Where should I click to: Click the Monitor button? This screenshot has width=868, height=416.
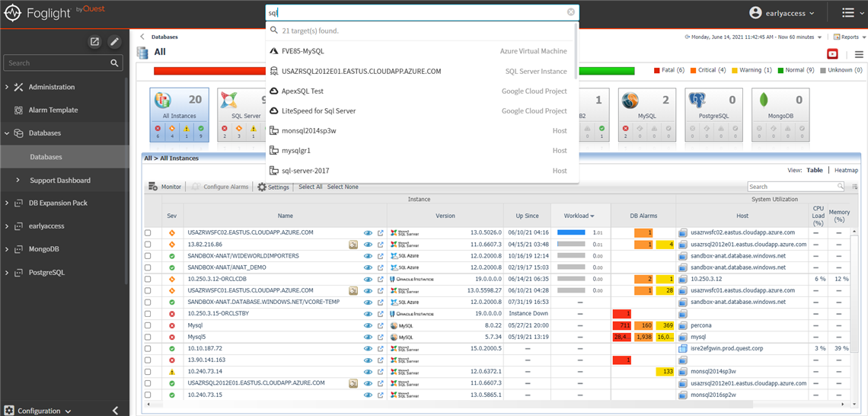(x=165, y=187)
